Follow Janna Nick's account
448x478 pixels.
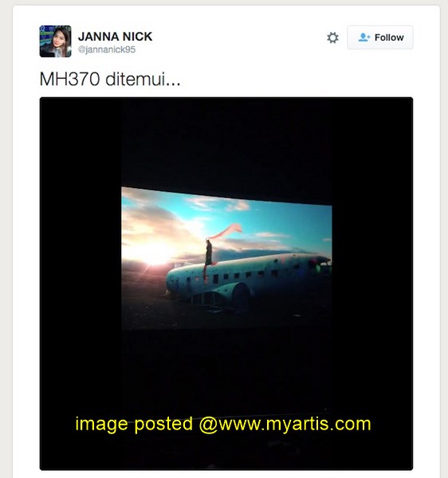[x=380, y=37]
